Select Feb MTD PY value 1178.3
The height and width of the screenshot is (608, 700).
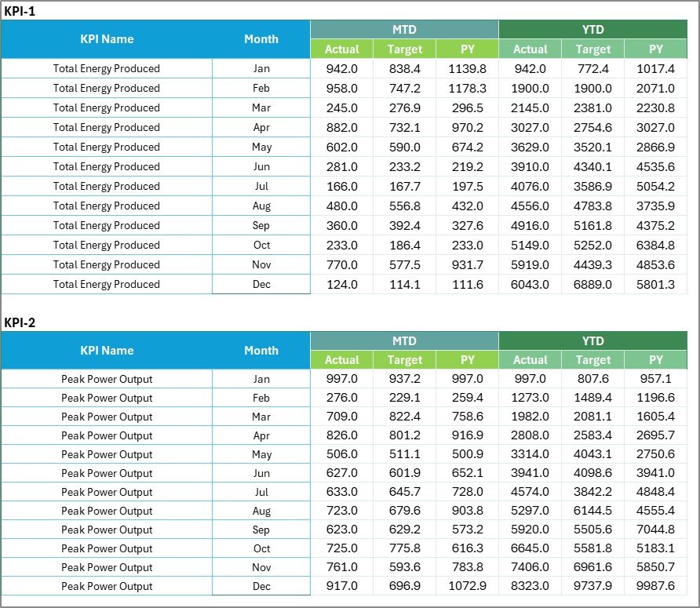(467, 89)
